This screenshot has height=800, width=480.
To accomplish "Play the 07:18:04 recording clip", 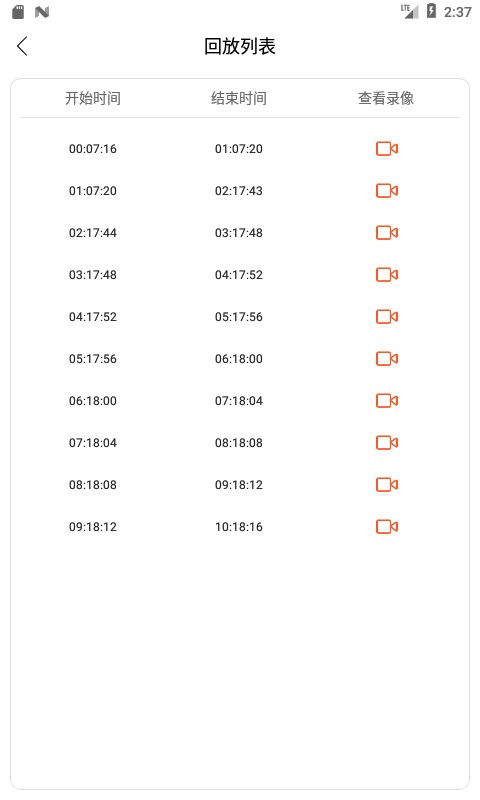I will (x=387, y=443).
